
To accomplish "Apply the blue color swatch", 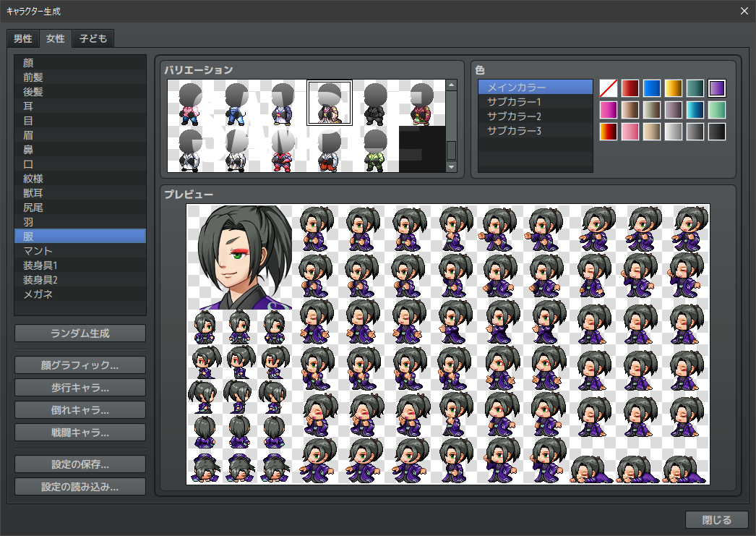I will click(x=652, y=88).
